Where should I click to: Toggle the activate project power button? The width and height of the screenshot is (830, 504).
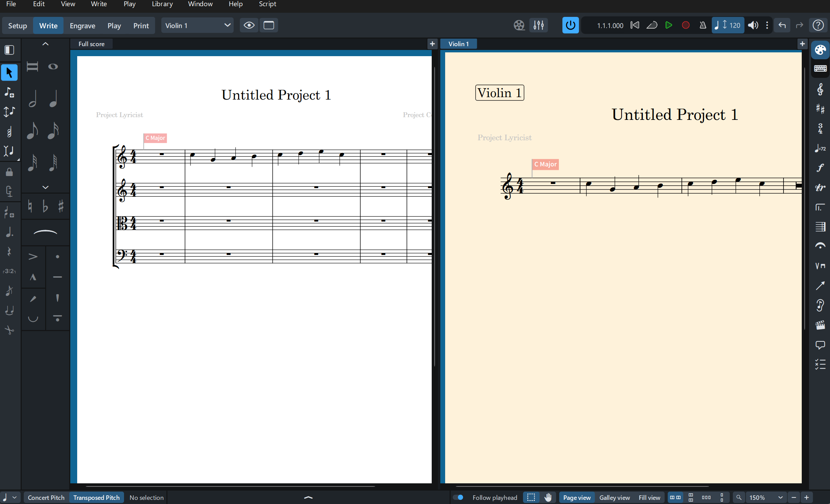[570, 25]
